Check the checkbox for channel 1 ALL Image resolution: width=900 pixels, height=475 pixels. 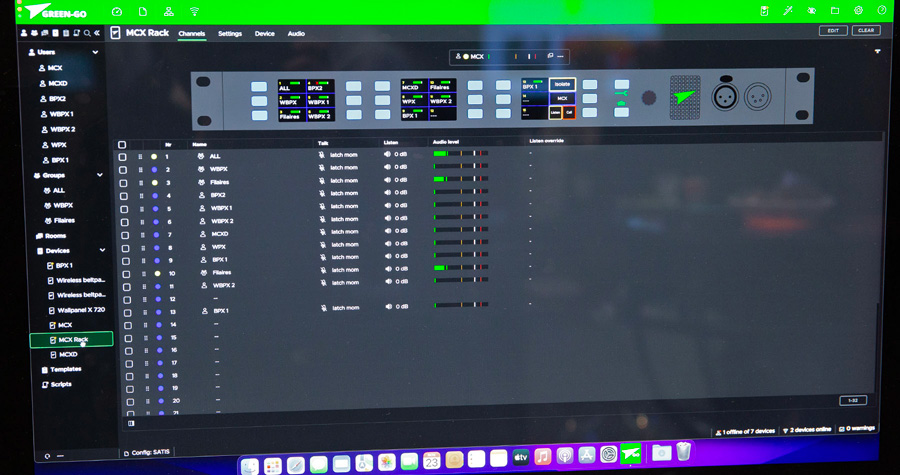[122, 157]
